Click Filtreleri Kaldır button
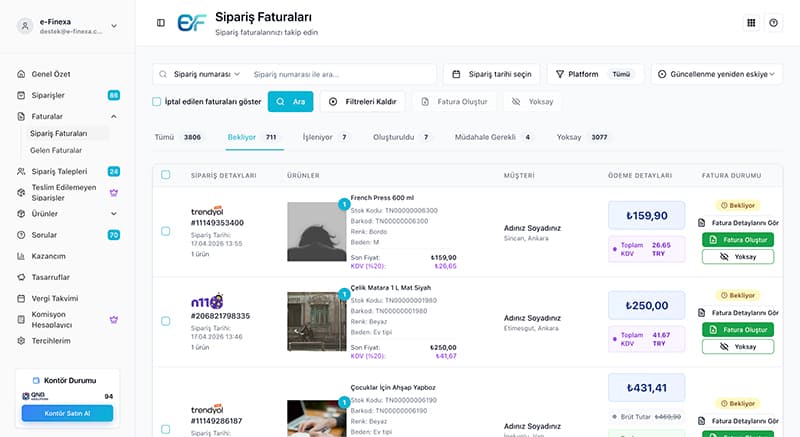Viewport: 800px width, 437px height. pyautogui.click(x=363, y=101)
